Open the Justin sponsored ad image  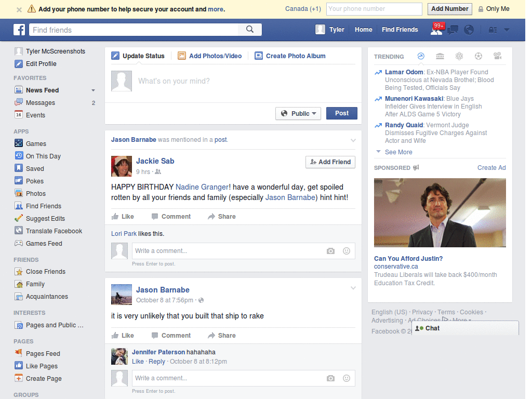pyautogui.click(x=440, y=212)
